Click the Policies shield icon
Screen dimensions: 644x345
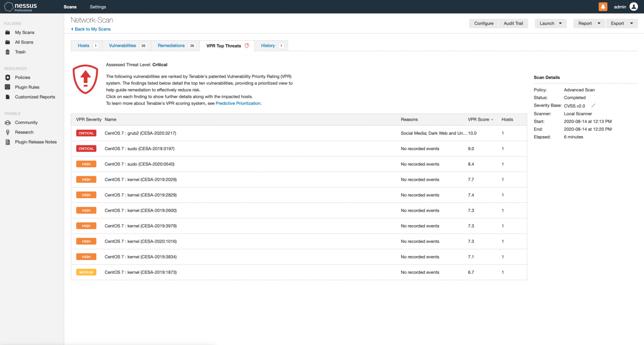pos(8,77)
